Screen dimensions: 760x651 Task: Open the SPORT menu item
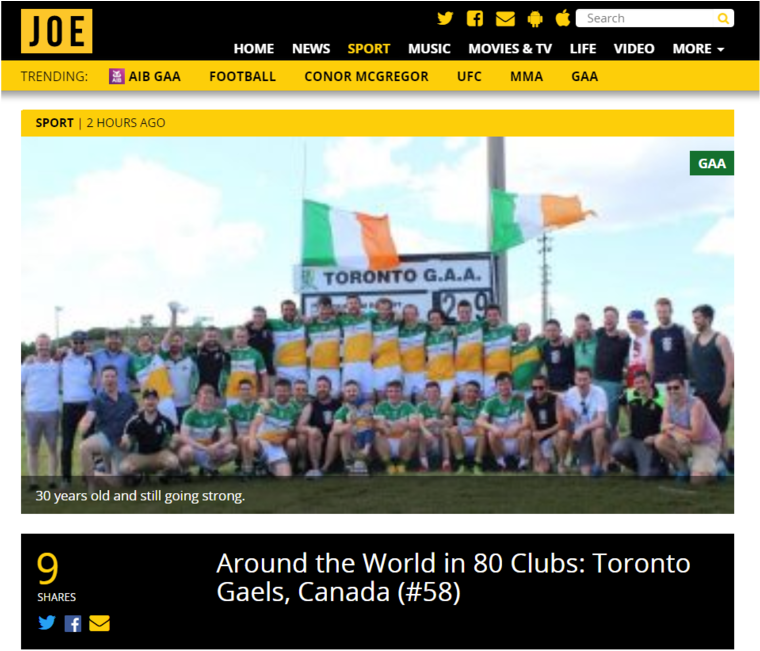368,49
